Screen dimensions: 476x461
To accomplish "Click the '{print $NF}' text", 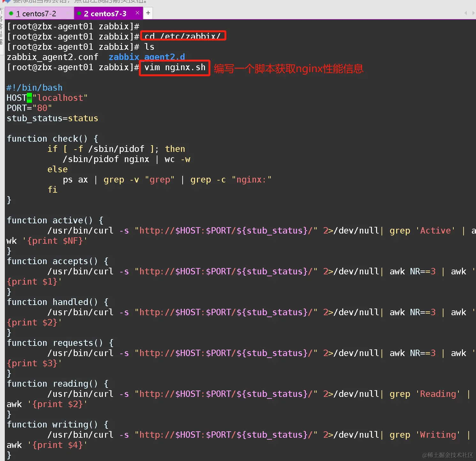I will 55,241.
